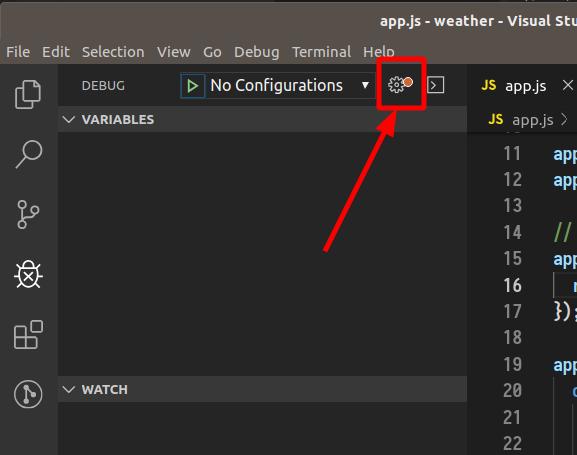Open the Git graph icon in activity bar
577x455 pixels.
click(28, 394)
